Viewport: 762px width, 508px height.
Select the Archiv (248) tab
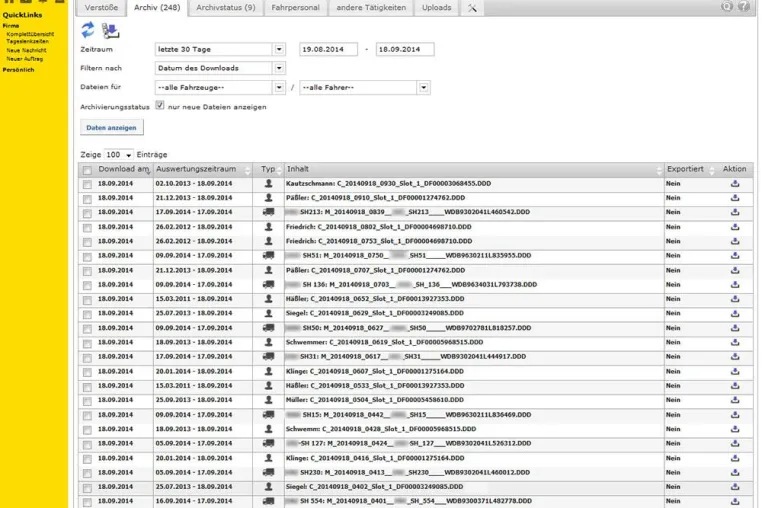(x=157, y=8)
